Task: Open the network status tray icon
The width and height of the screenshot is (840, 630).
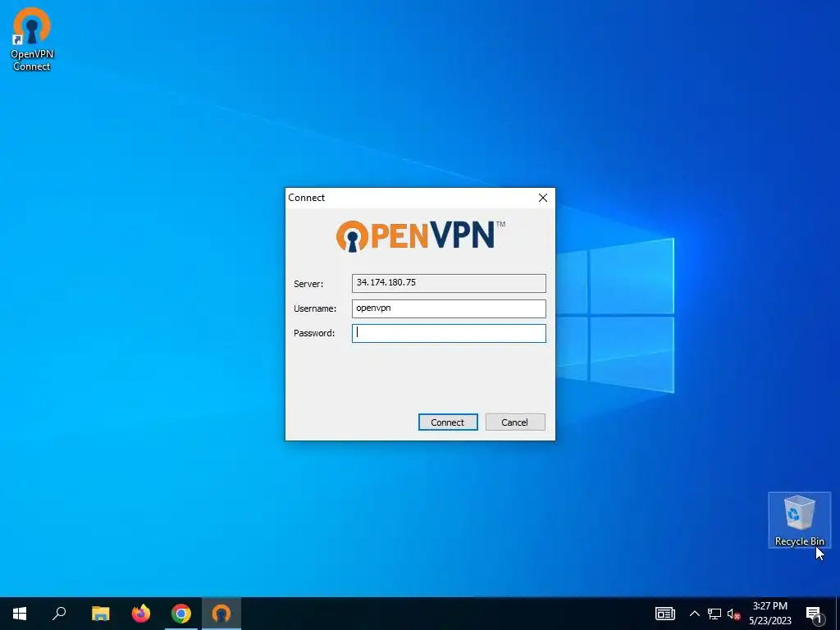Action: pos(714,614)
